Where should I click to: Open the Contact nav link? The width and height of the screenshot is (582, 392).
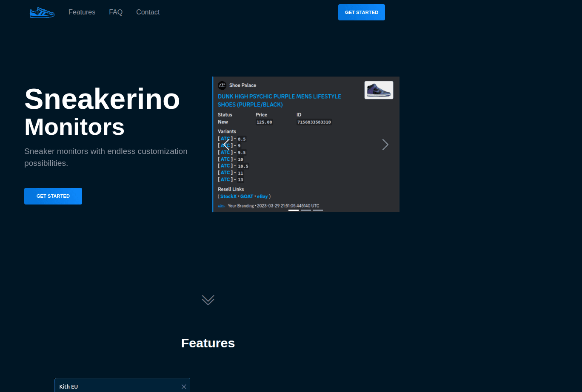(148, 12)
